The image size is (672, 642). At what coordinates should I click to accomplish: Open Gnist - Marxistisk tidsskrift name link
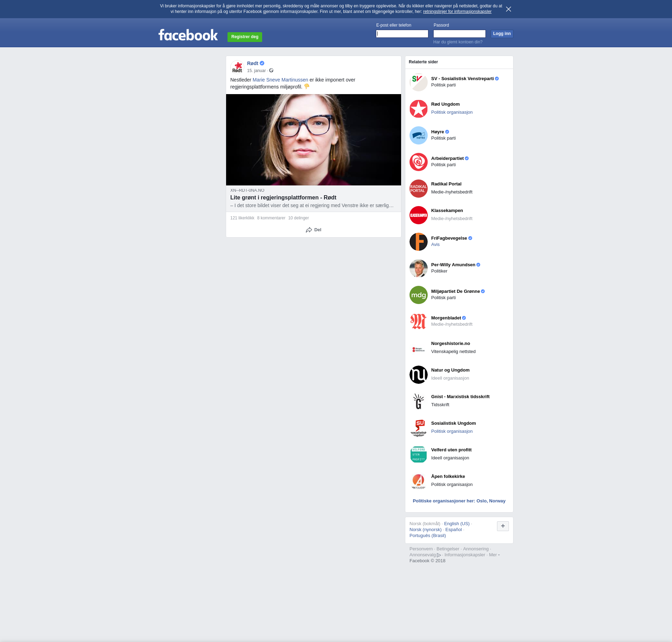tap(460, 397)
